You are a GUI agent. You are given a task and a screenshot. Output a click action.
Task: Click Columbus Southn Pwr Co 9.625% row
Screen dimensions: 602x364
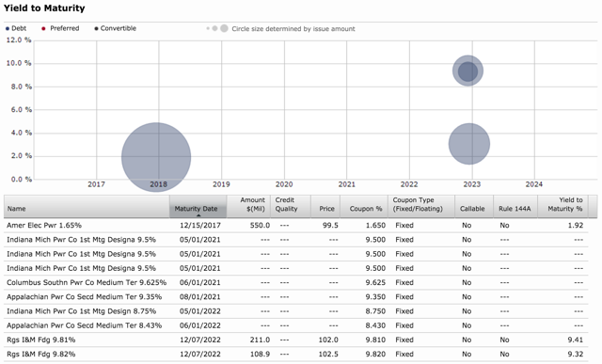pos(295,282)
